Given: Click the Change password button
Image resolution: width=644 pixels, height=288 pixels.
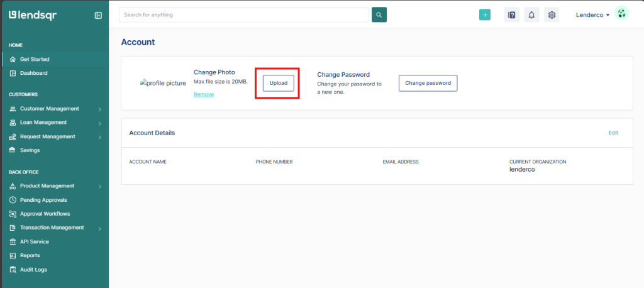Looking at the screenshot, I should 428,83.
